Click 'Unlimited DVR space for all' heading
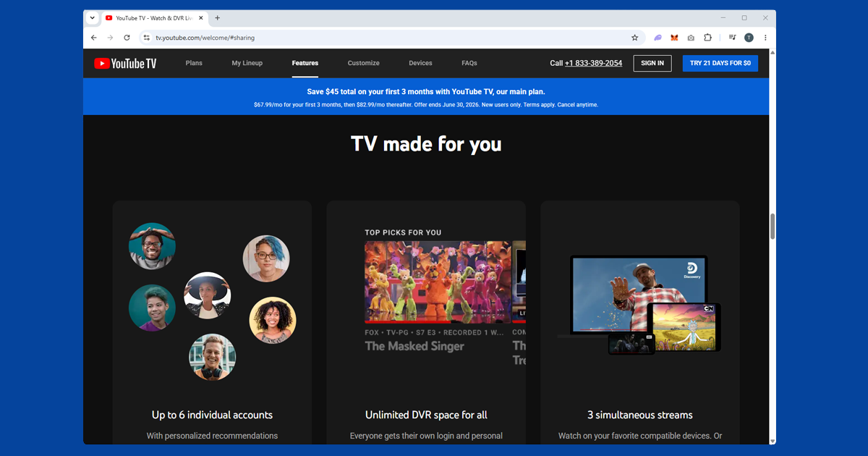This screenshot has height=456, width=868. pyautogui.click(x=426, y=415)
